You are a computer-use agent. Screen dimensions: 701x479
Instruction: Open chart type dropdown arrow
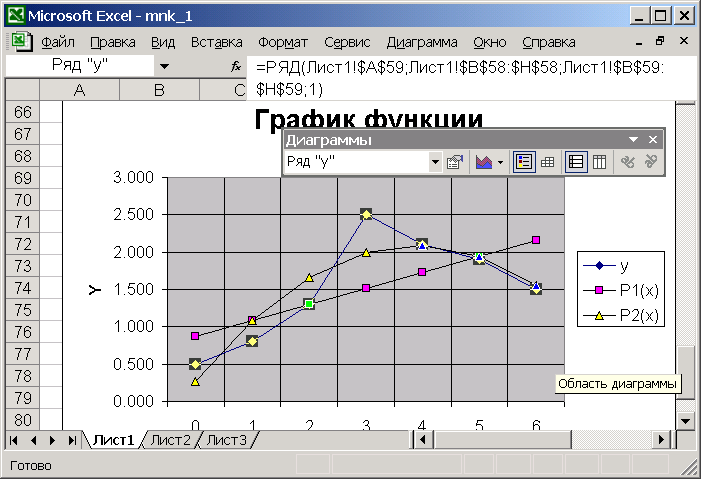500,162
